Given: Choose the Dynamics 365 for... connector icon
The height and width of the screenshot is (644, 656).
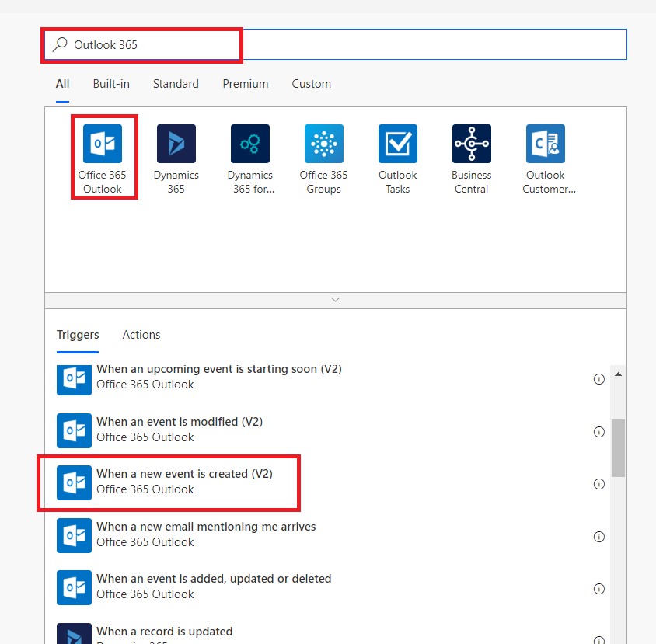Looking at the screenshot, I should pyautogui.click(x=250, y=144).
